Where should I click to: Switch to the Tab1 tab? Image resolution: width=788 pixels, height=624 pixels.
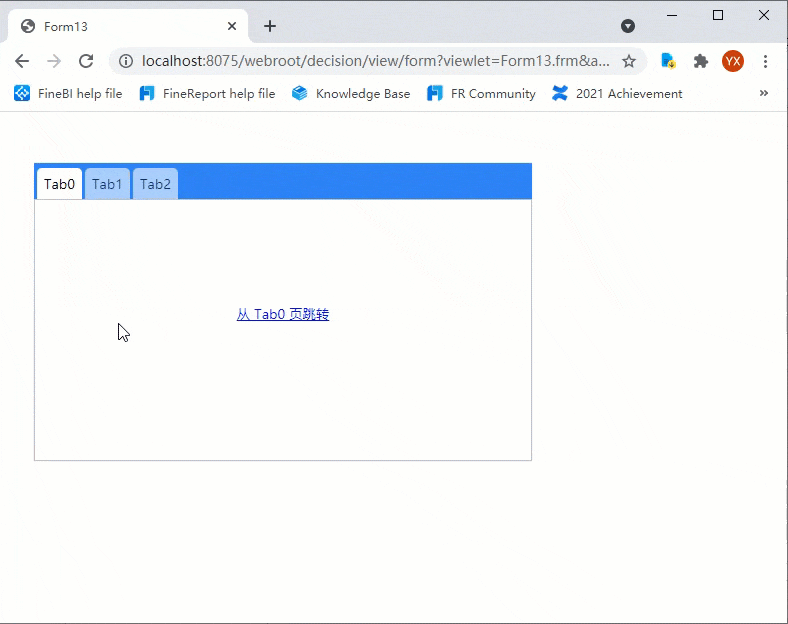107,184
